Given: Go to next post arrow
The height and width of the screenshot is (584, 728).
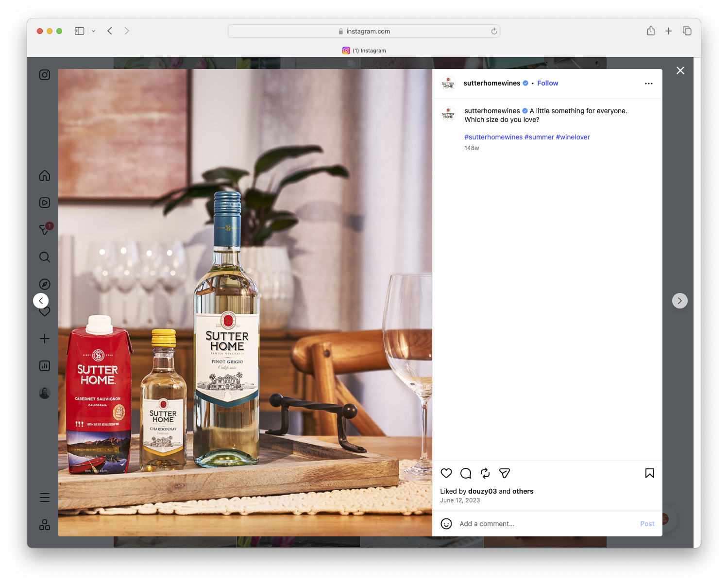Looking at the screenshot, I should point(680,301).
